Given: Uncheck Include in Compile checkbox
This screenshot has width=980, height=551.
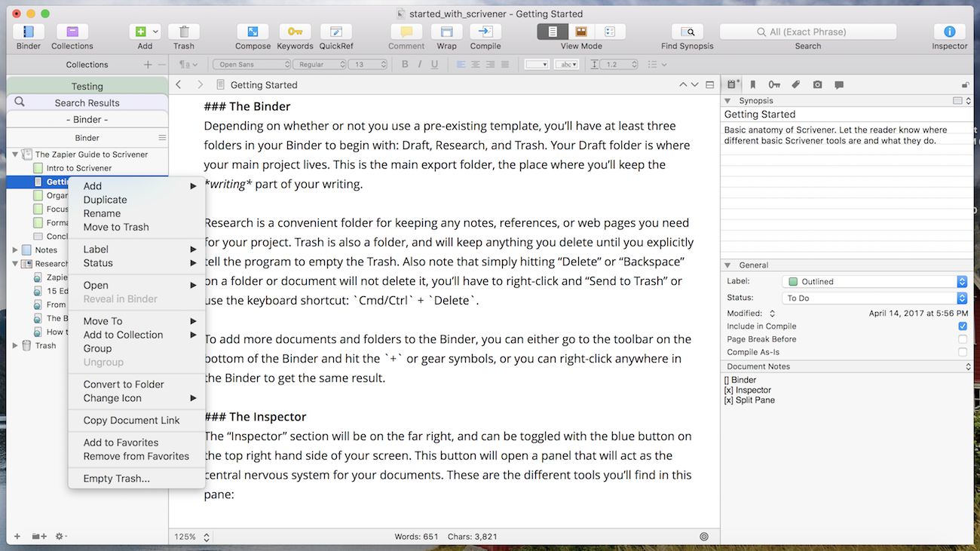Looking at the screenshot, I should pos(963,326).
